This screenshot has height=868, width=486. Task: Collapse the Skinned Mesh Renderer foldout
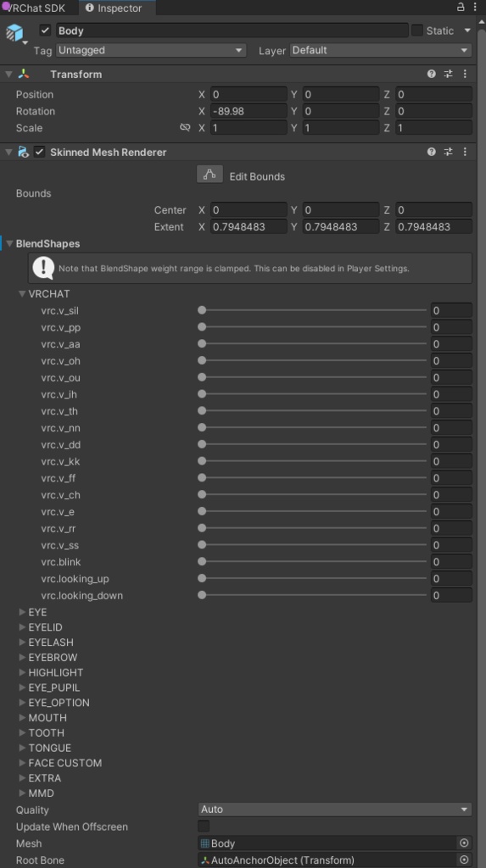[x=8, y=152]
